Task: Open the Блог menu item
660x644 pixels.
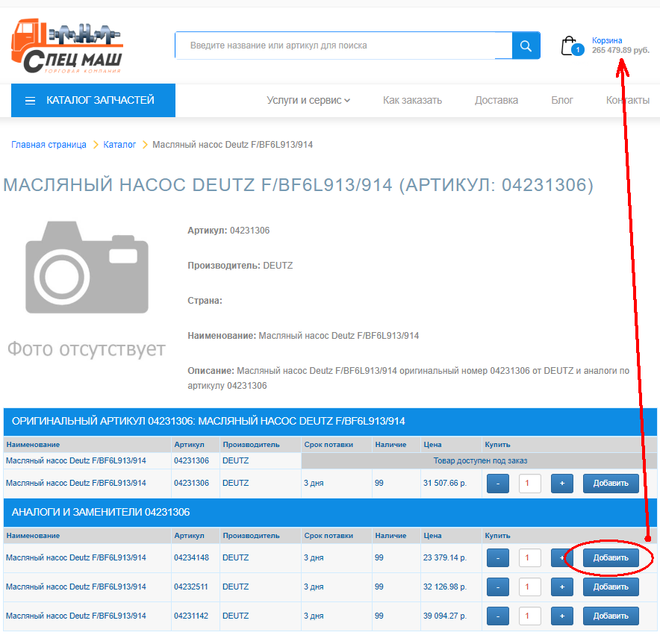Action: (562, 100)
